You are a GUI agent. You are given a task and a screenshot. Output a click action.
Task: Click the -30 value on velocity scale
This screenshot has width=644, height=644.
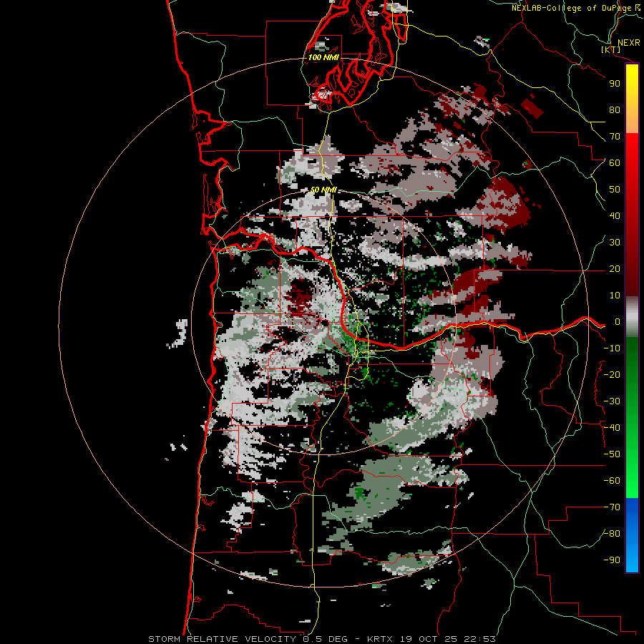click(x=612, y=401)
